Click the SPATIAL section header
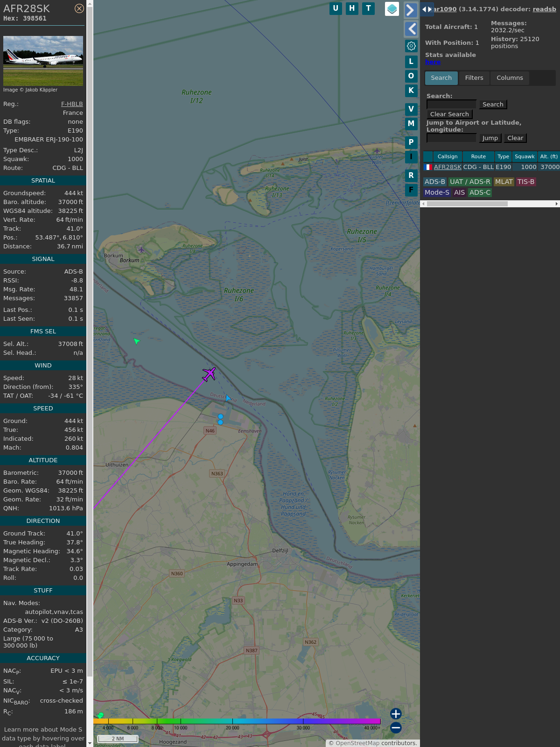560x747 pixels. tap(43, 181)
